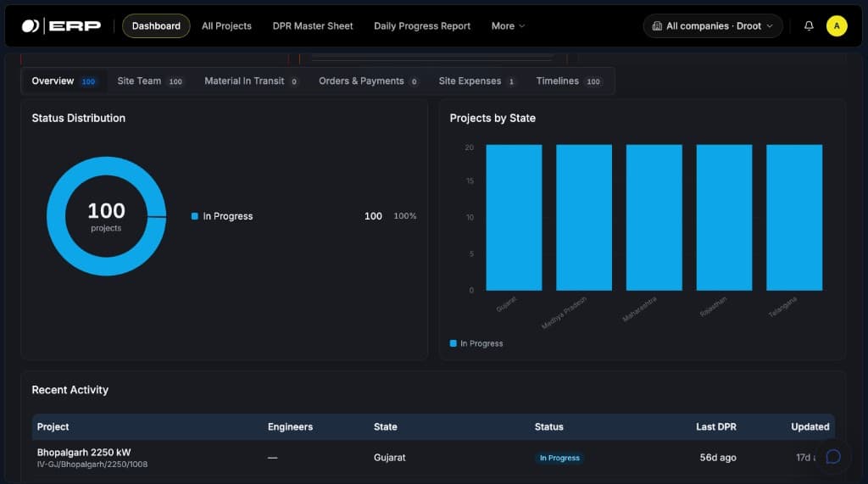Image resolution: width=868 pixels, height=484 pixels.
Task: Select the Overview tab
Action: 64,81
